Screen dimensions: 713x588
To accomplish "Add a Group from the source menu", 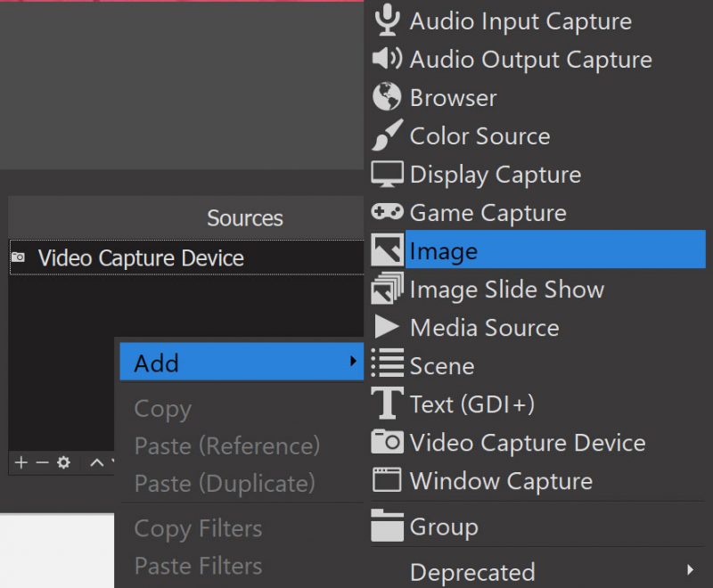I will click(x=443, y=527).
